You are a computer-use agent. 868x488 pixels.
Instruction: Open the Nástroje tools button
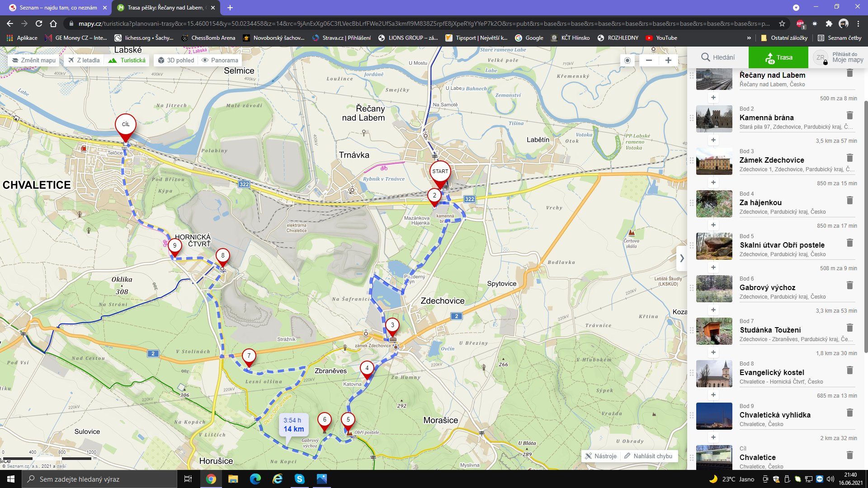coord(600,456)
